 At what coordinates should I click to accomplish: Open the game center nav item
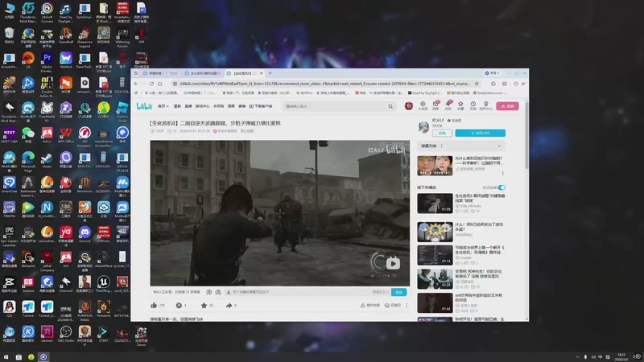coord(202,106)
